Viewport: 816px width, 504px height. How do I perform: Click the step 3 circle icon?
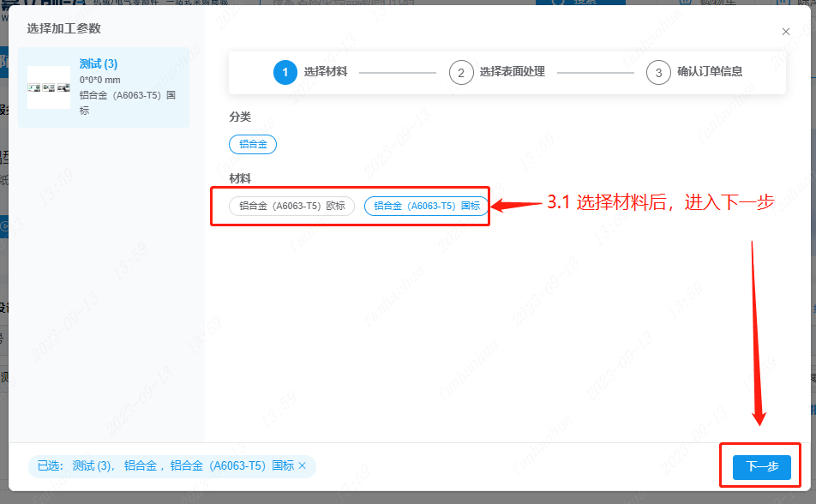coord(658,73)
